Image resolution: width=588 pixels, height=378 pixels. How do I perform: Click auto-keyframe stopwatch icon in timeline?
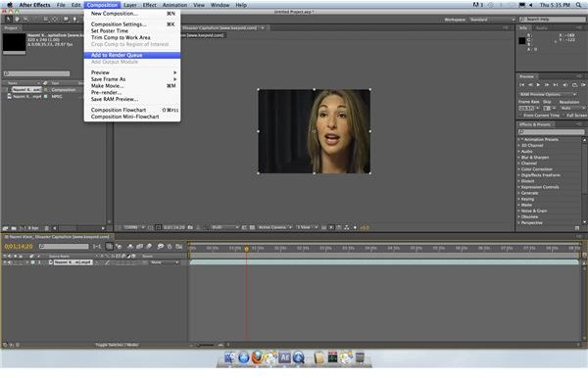(170, 247)
